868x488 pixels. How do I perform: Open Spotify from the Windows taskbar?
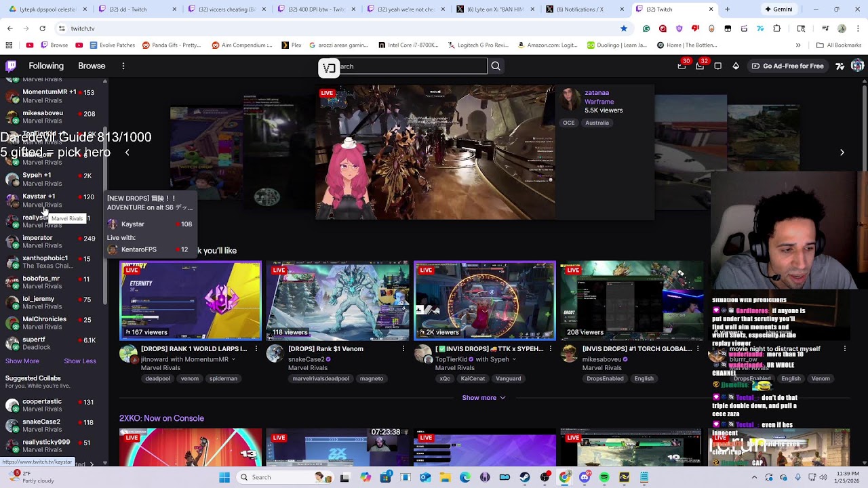[x=604, y=477]
